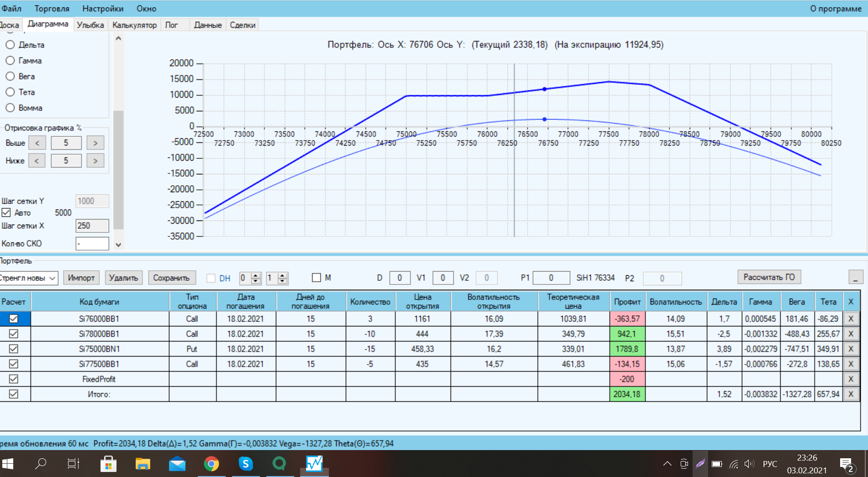868x477 pixels.
Task: Decrease the Выше percent with left arrow
Action: click(37, 143)
